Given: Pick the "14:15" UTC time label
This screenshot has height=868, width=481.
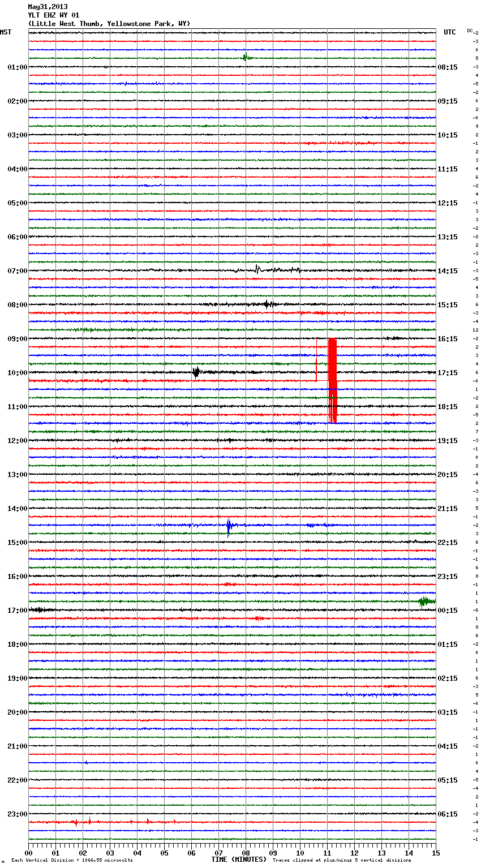Looking at the screenshot, I should (448, 271).
